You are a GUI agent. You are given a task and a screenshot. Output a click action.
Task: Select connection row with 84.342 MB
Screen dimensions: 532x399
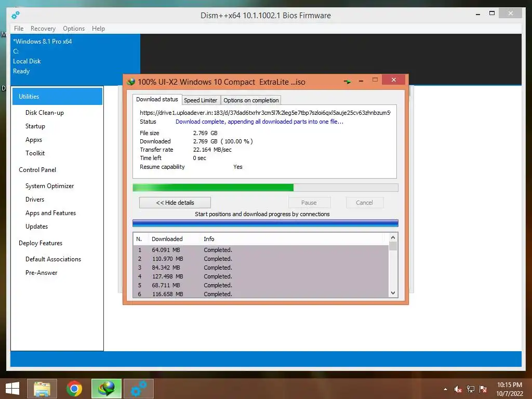tap(261, 268)
